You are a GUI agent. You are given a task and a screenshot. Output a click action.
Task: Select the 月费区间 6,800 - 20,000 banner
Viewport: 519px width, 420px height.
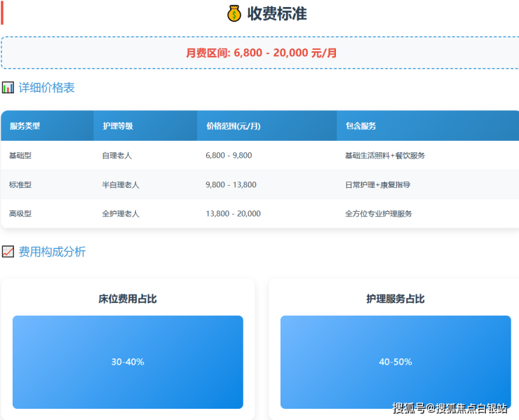(x=261, y=53)
